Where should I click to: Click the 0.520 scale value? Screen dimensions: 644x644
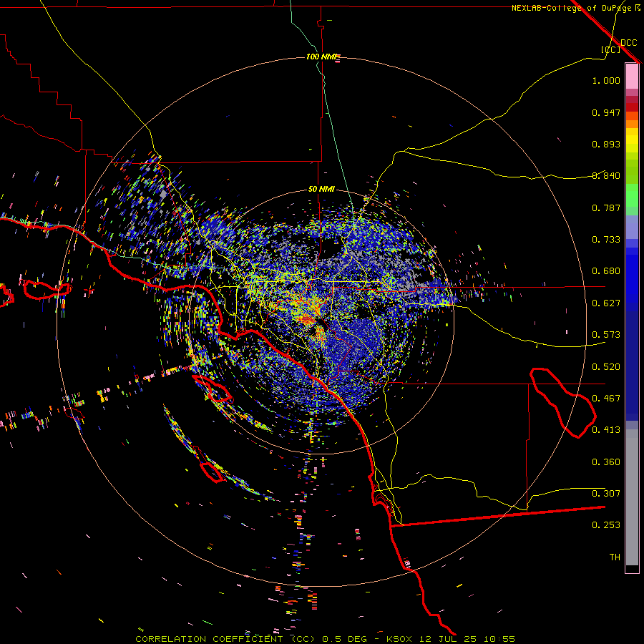(x=606, y=367)
